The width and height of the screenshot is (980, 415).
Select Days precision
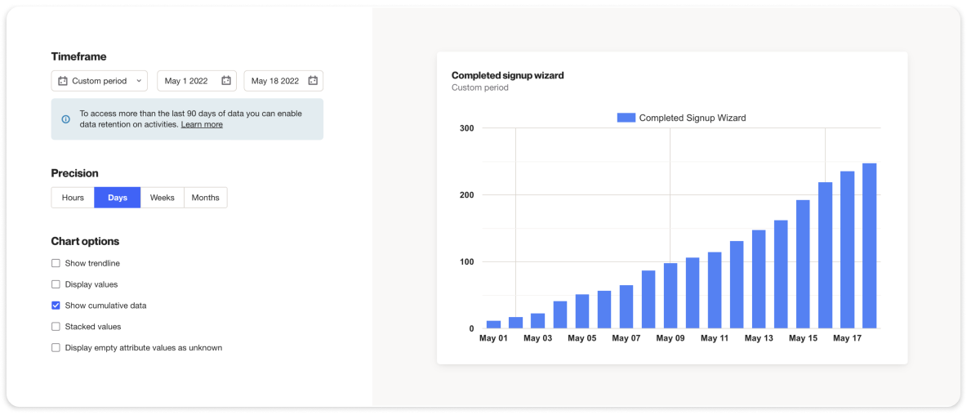point(118,198)
